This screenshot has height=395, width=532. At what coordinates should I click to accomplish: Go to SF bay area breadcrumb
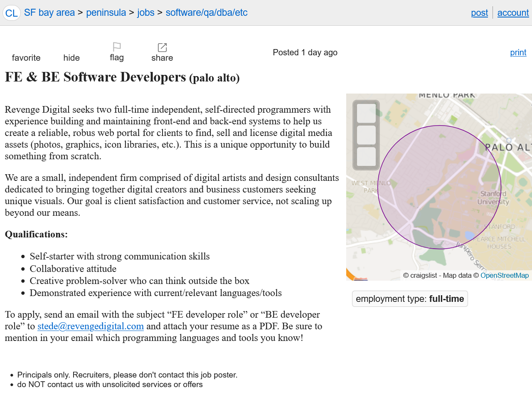point(49,12)
